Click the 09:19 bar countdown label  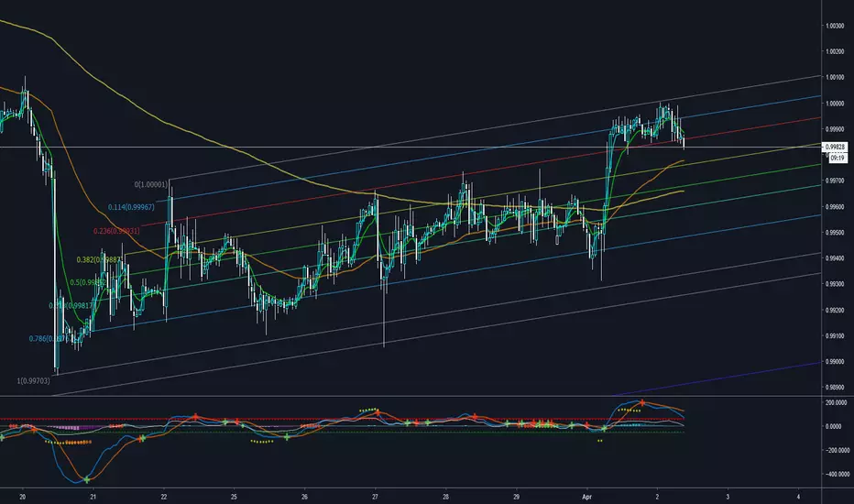point(838,158)
